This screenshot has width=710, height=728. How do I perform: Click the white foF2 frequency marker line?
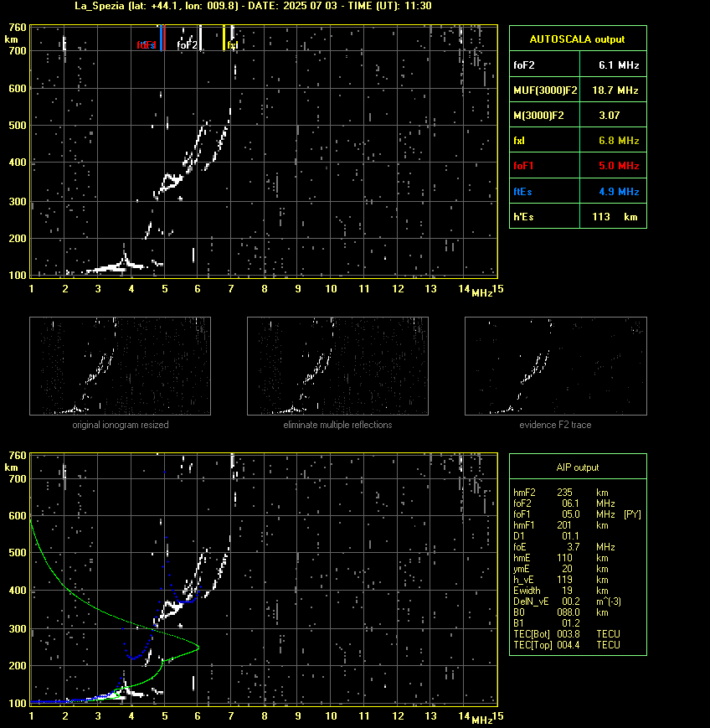(200, 38)
